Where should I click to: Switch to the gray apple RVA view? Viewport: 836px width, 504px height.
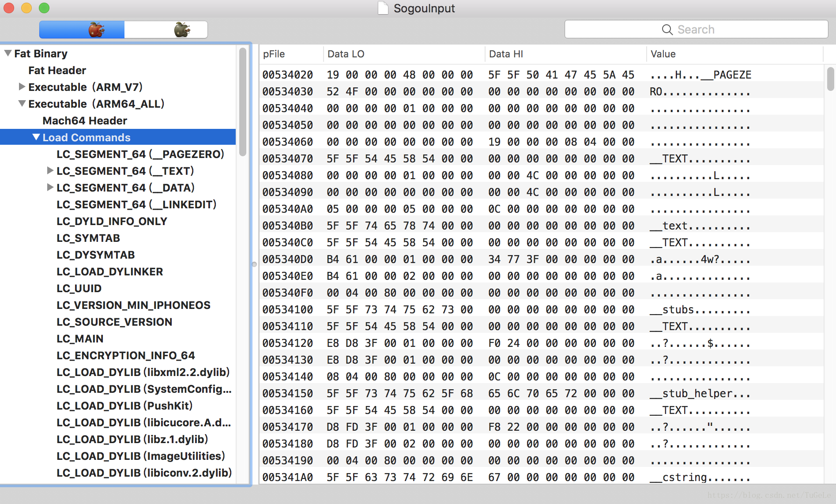[166, 30]
